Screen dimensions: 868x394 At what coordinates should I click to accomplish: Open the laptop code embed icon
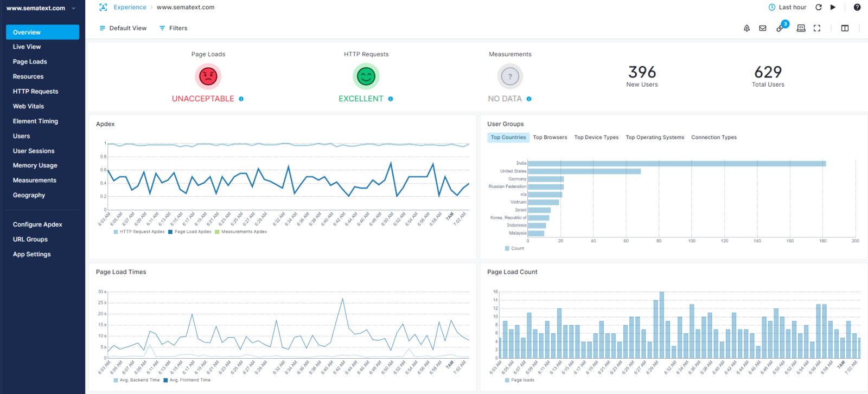[801, 28]
